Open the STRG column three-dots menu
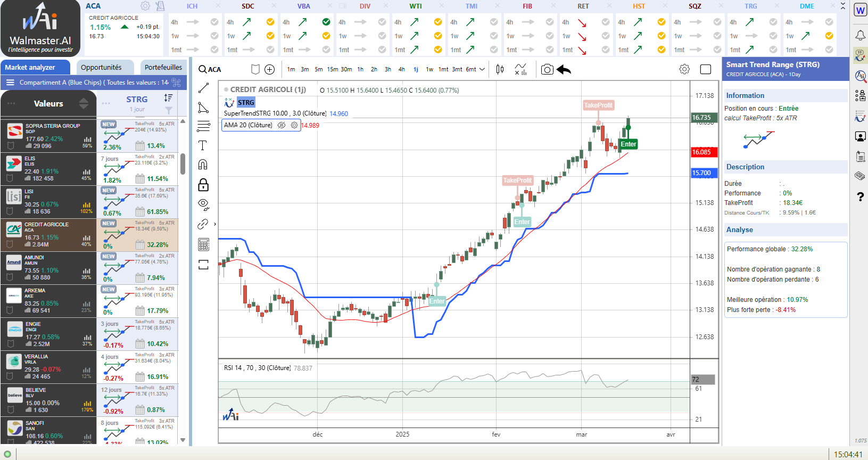Screen dimensions: 868x460 (106, 103)
